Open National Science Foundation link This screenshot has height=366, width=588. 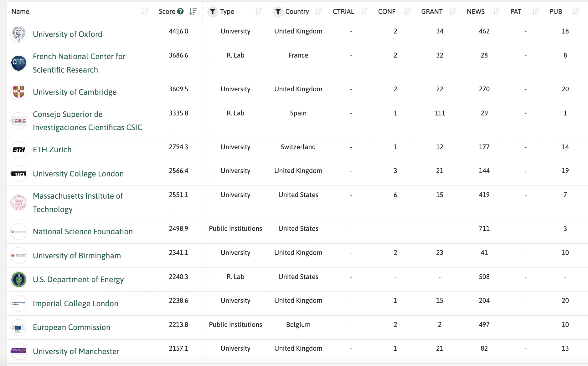83,231
